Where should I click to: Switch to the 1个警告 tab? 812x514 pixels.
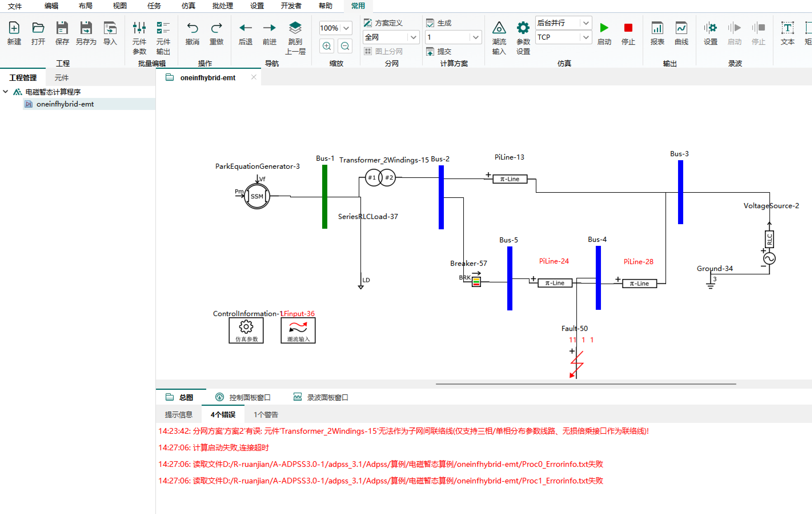[x=266, y=415]
